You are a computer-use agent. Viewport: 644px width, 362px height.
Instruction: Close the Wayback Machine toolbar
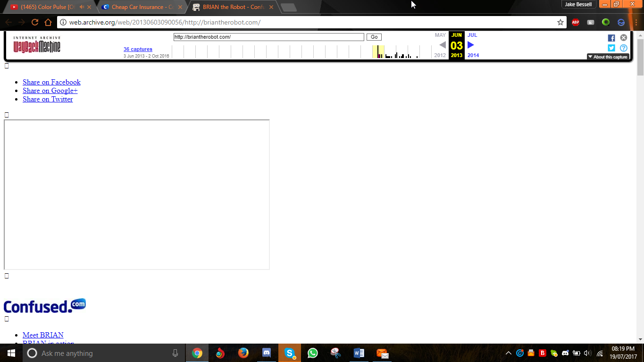[x=624, y=38]
